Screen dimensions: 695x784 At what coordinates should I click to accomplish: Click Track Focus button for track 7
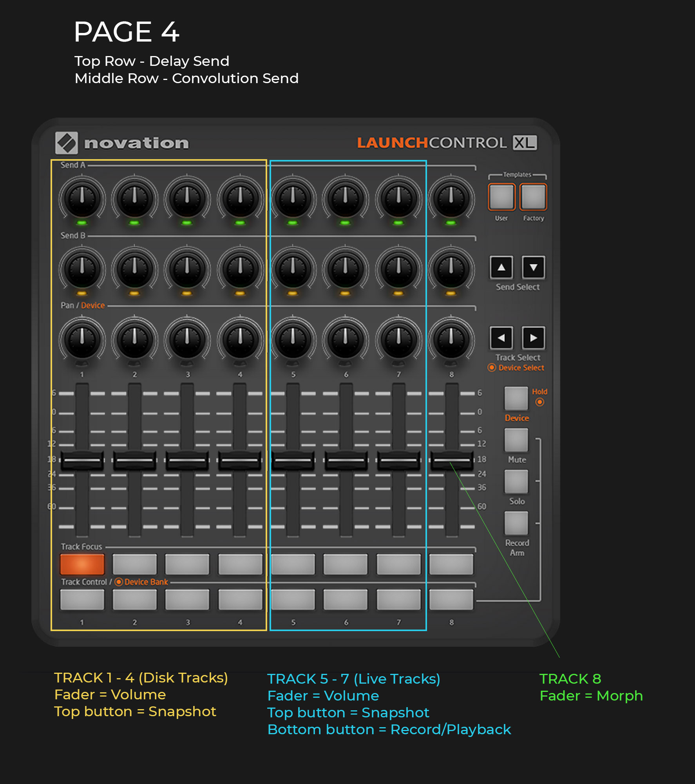click(398, 564)
